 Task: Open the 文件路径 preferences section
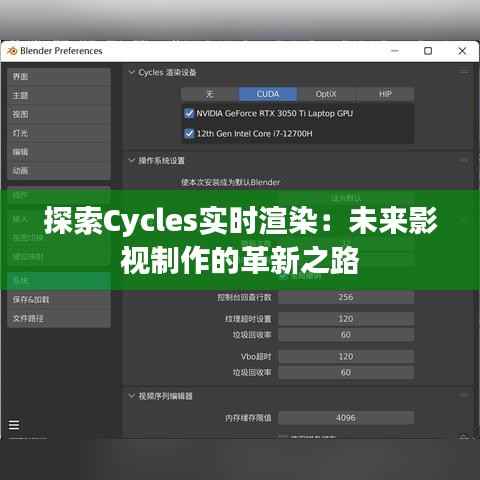click(59, 319)
